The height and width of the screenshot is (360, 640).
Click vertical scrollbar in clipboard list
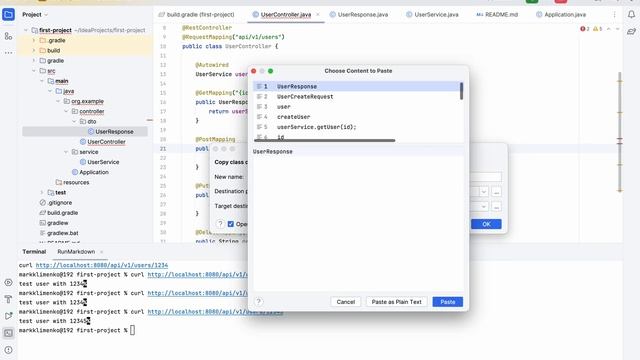point(462,91)
